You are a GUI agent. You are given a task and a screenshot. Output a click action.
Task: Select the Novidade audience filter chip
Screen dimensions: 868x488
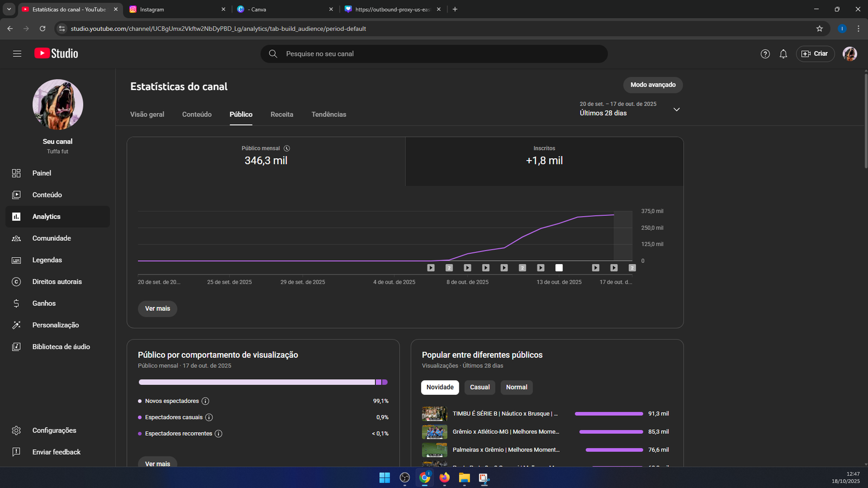click(x=439, y=387)
